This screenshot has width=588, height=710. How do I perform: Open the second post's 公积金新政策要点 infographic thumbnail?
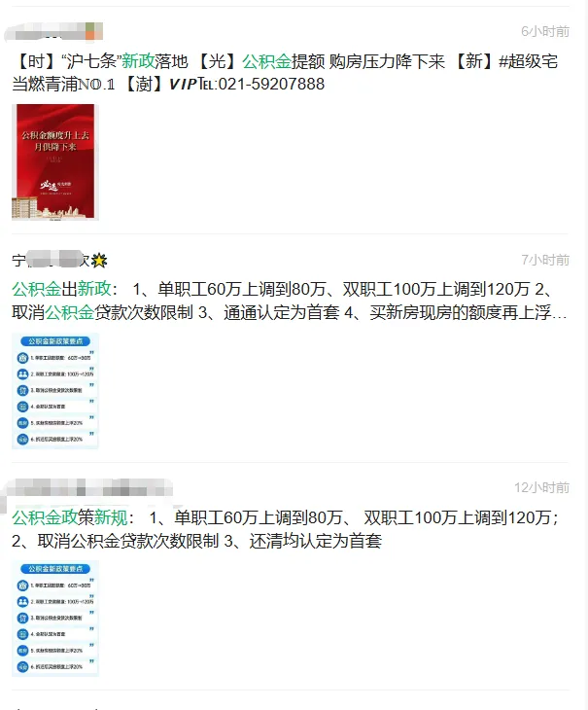(x=55, y=391)
